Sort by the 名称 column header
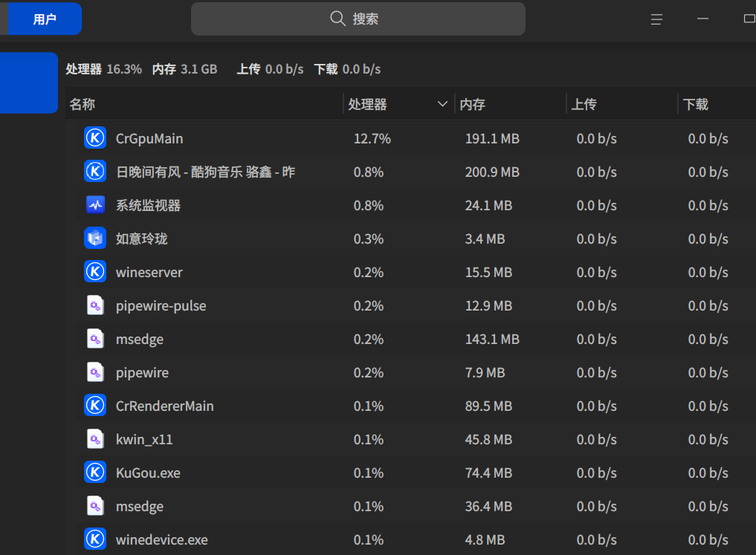The height and width of the screenshot is (555, 756). (83, 104)
